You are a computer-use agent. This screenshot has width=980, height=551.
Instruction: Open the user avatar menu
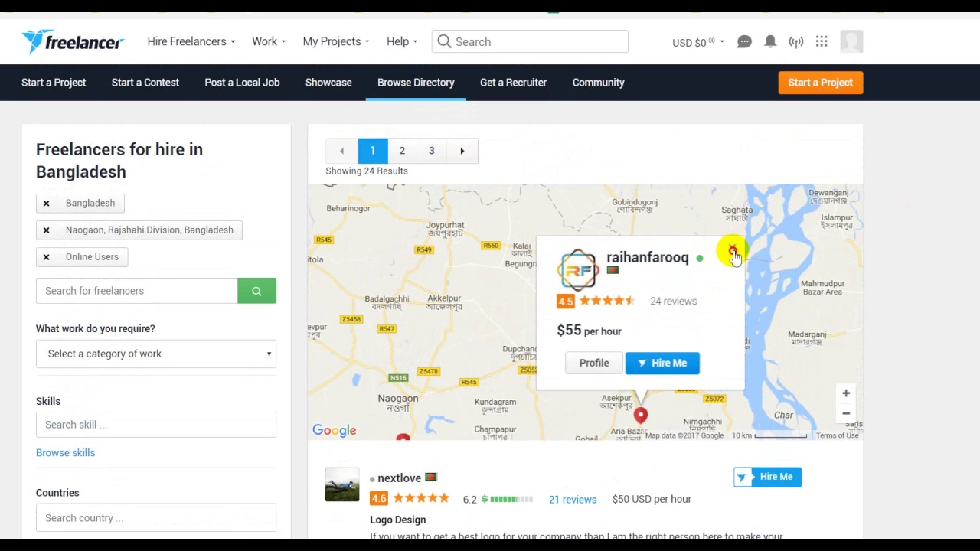point(851,41)
